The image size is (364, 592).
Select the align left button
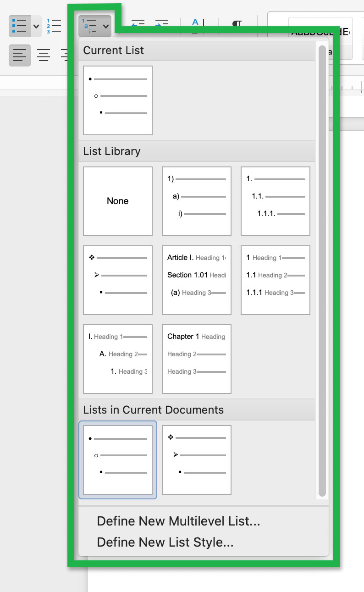coord(20,55)
